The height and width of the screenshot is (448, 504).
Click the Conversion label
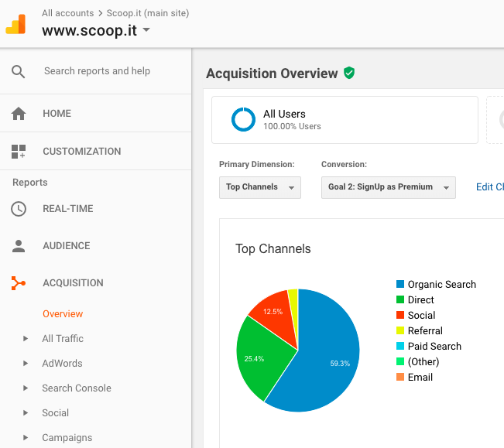click(344, 165)
